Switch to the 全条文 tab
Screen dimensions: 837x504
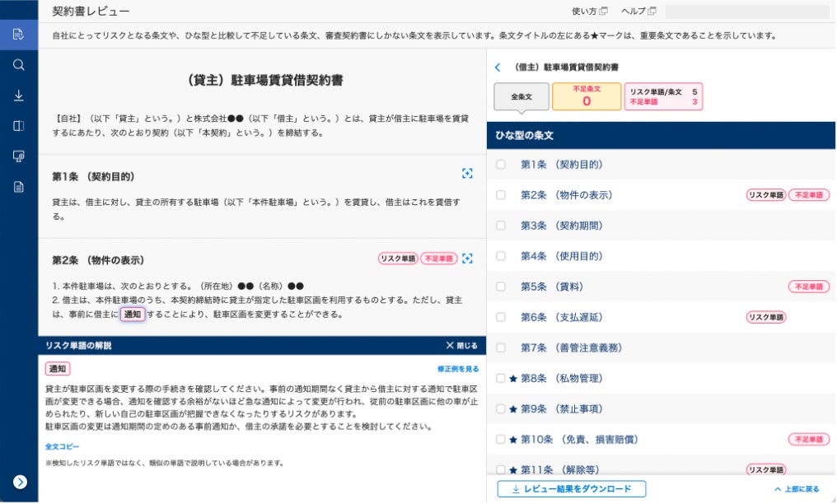click(x=521, y=97)
